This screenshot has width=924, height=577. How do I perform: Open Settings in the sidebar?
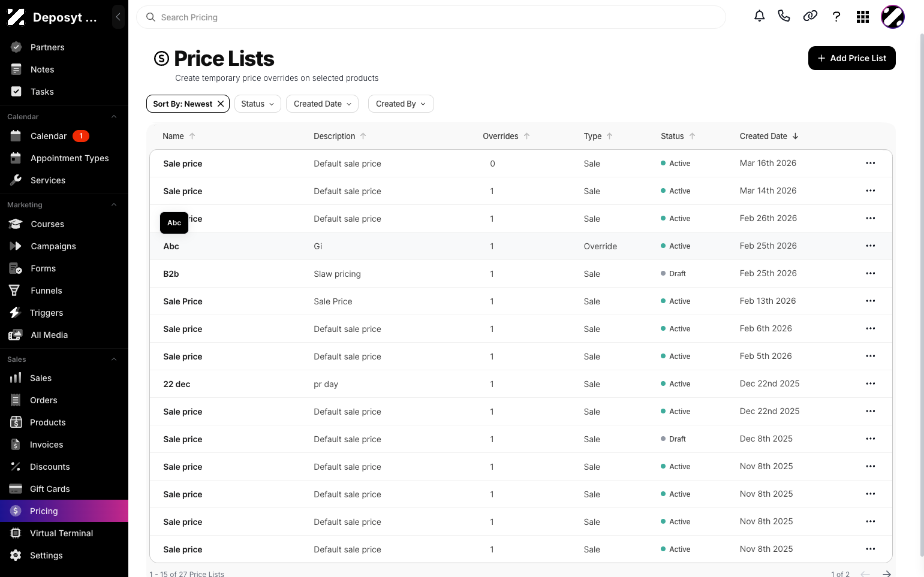[64, 555]
